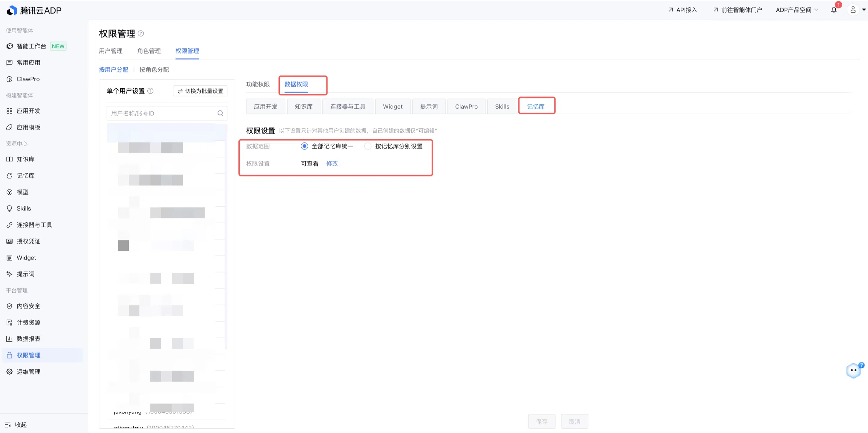This screenshot has height=433, width=868.
Task: Select the Widget data tab
Action: click(393, 107)
